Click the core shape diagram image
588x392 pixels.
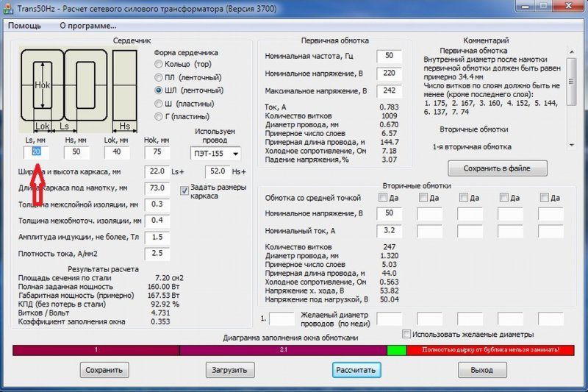79,90
